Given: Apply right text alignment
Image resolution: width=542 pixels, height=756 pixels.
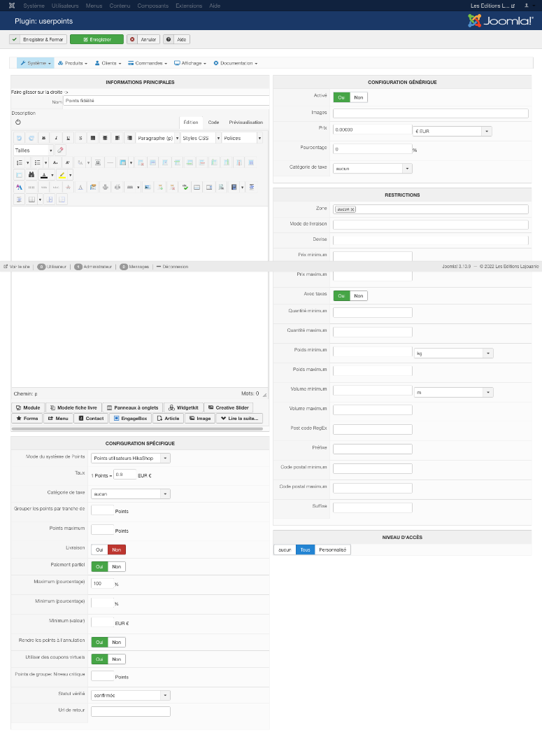Looking at the screenshot, I should click(129, 138).
